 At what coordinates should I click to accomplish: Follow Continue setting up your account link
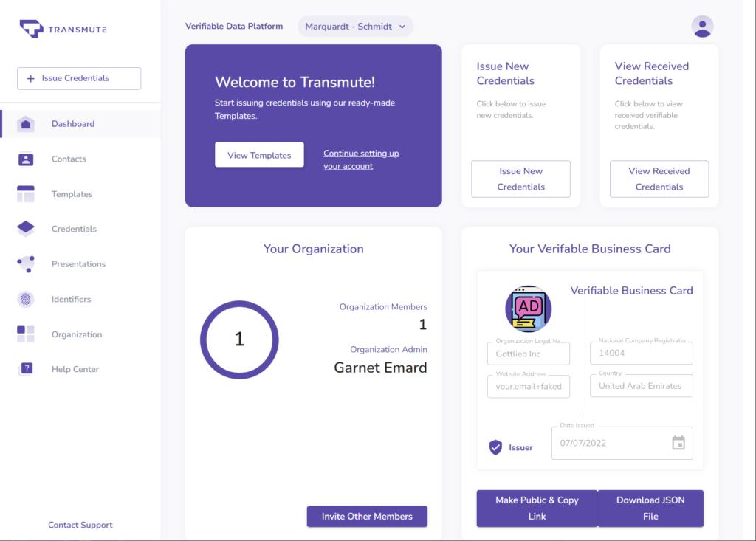click(361, 159)
